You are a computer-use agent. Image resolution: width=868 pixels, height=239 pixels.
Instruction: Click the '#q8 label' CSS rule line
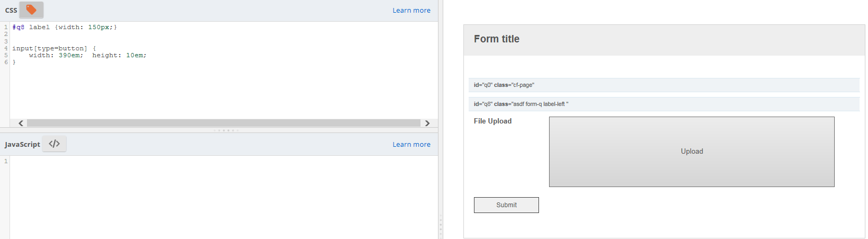coord(65,27)
